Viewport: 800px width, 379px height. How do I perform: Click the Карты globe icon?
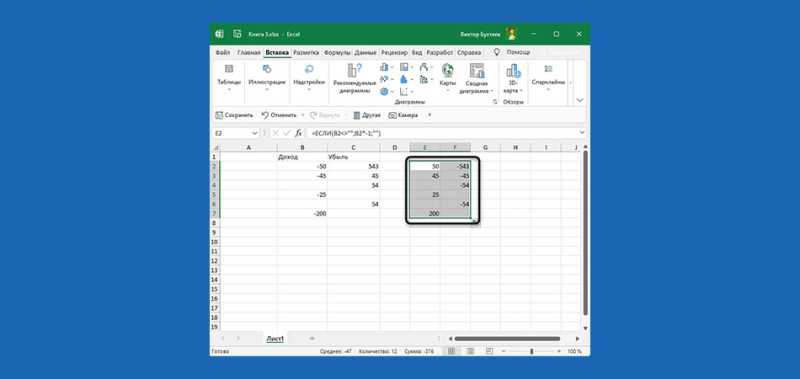click(447, 70)
